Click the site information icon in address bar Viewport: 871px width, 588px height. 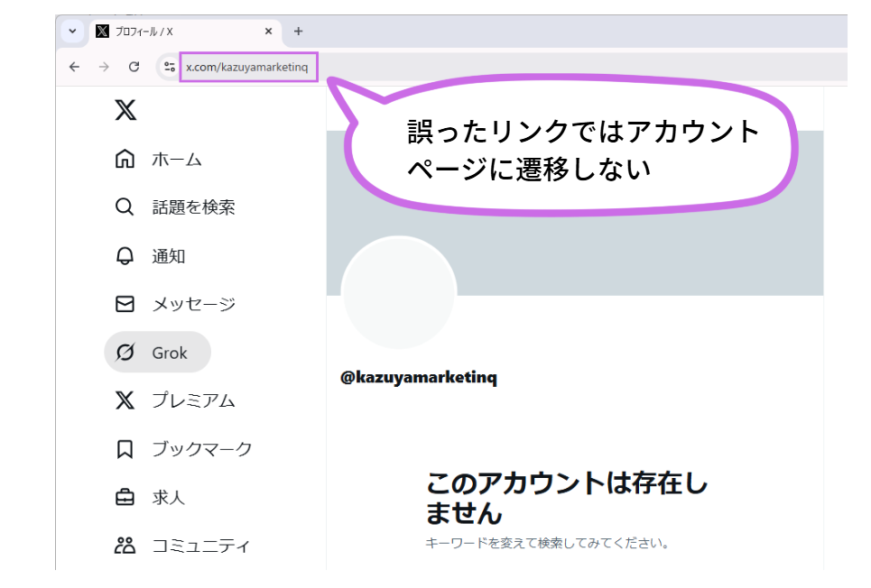point(170,67)
